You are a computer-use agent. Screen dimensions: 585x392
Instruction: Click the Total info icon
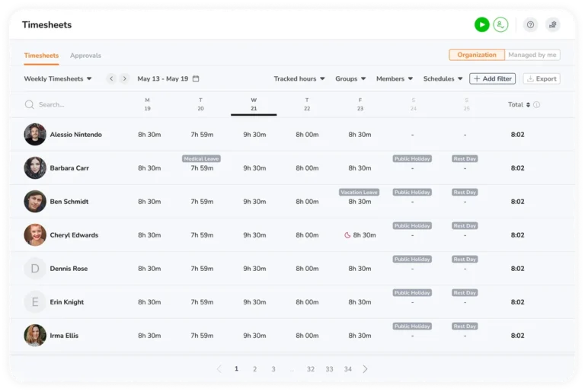click(536, 105)
